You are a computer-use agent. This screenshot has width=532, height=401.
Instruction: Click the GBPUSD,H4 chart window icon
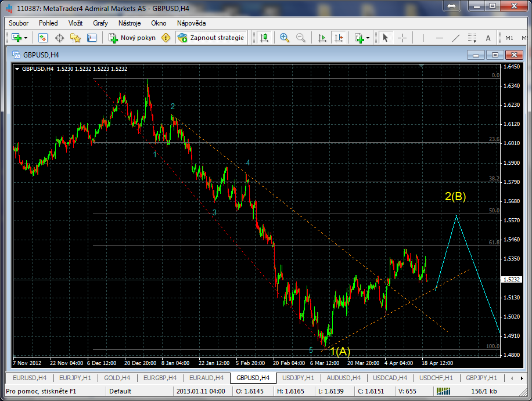click(16, 55)
